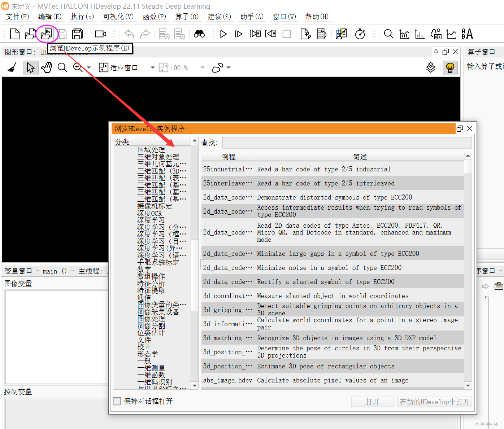Clear the graphics window with broom icon
Image resolution: width=504 pixels, height=429 pixels.
[12, 67]
